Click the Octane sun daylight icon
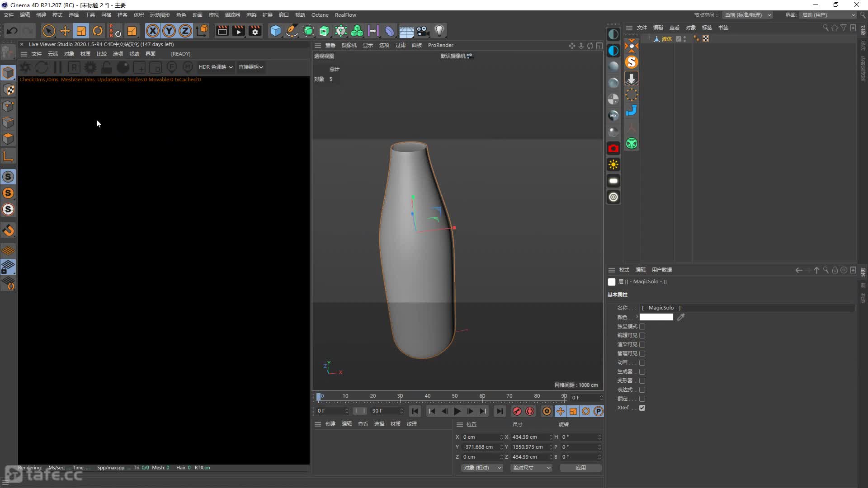 click(x=613, y=164)
